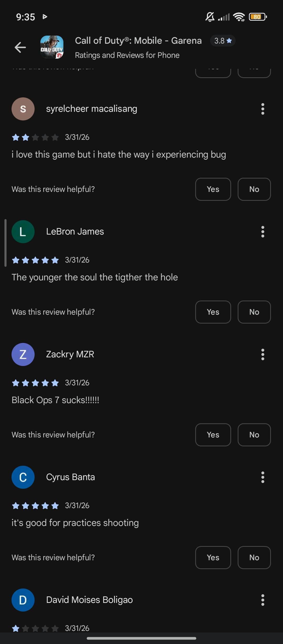
Task: Open the Call of Duty Mobile app icon
Action: click(52, 47)
